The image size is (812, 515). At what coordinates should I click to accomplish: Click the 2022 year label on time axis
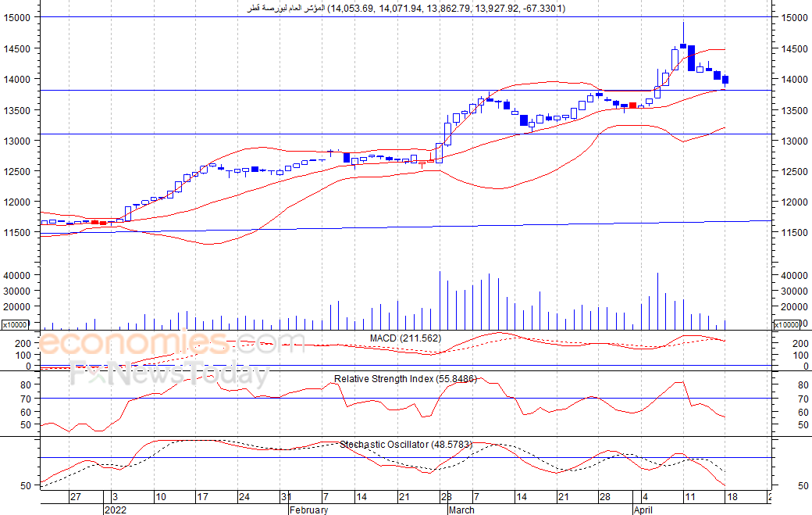(115, 510)
